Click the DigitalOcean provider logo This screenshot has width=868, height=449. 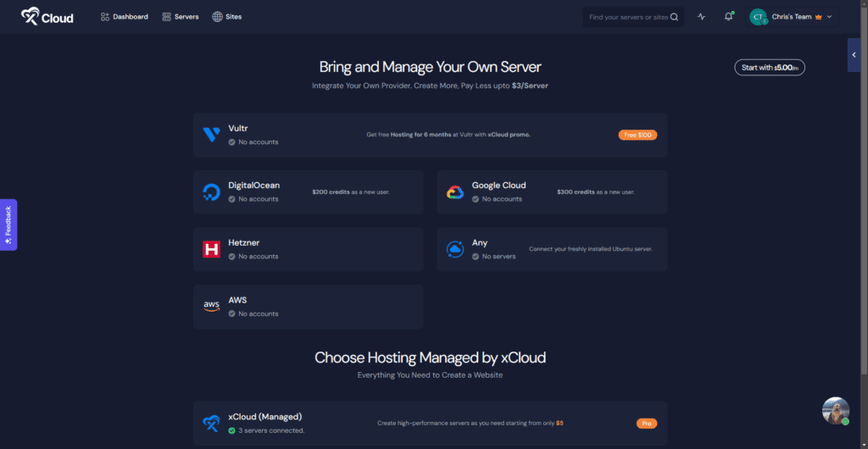tap(211, 192)
